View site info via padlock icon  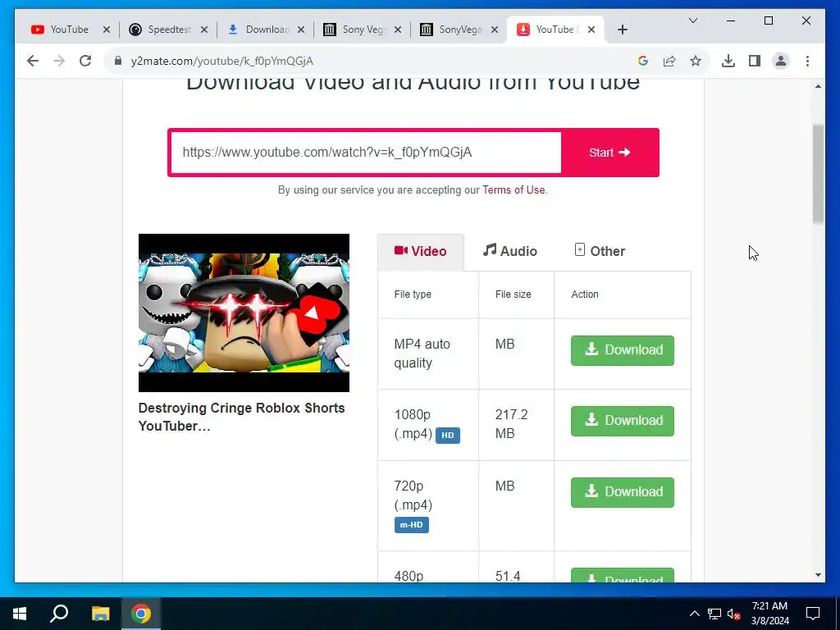(x=118, y=61)
